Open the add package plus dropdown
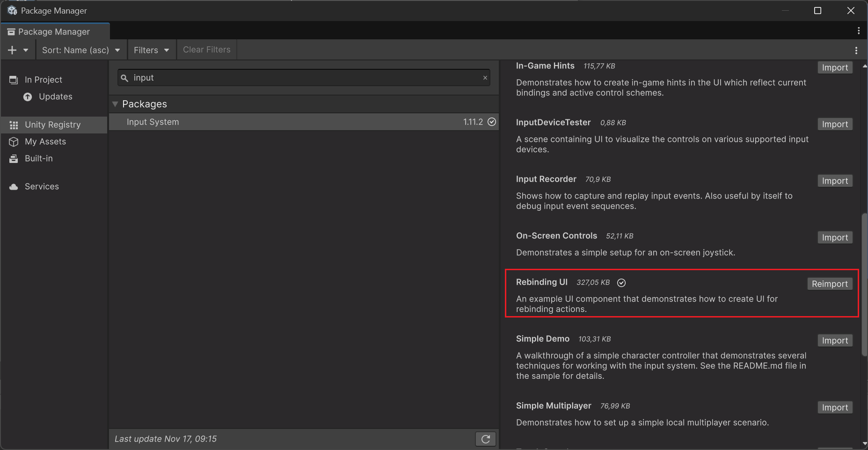The height and width of the screenshot is (450, 868). pos(18,50)
